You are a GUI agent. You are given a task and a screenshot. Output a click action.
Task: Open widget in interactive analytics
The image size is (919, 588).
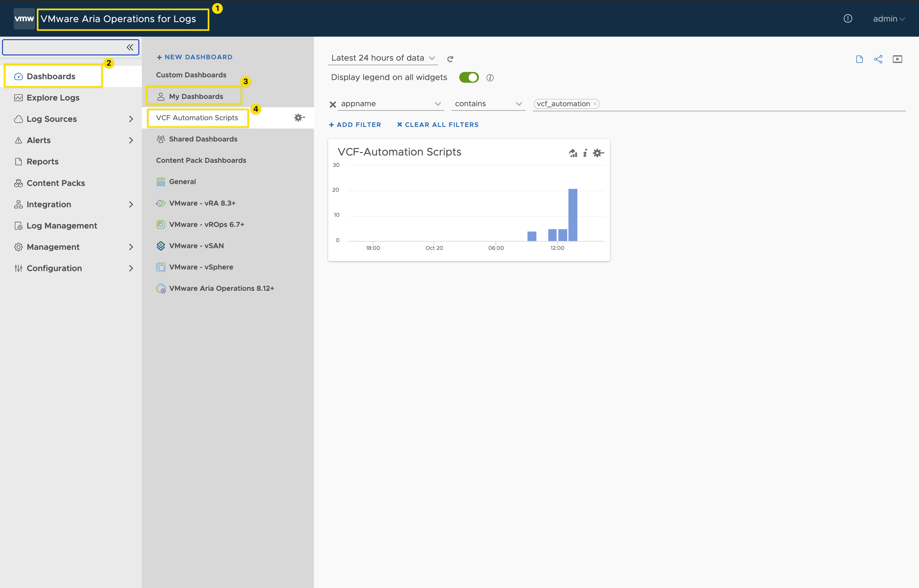click(572, 153)
